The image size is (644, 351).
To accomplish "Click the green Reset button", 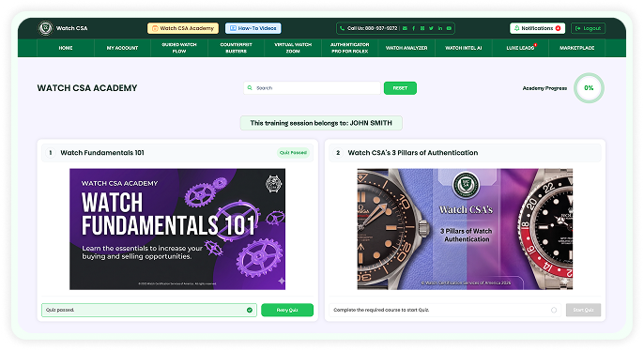I will tap(400, 88).
